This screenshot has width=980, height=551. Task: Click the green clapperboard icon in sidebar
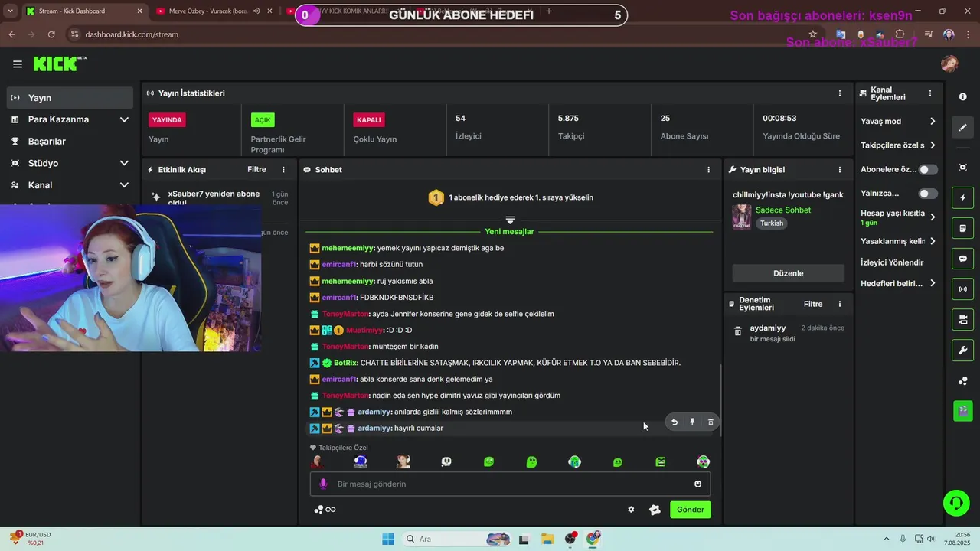pyautogui.click(x=962, y=411)
